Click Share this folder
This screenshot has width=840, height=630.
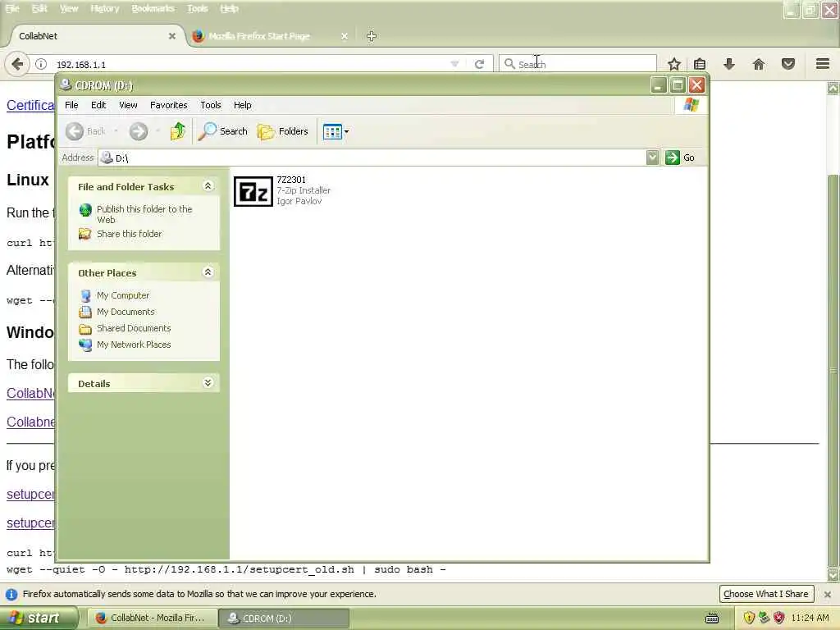129,234
